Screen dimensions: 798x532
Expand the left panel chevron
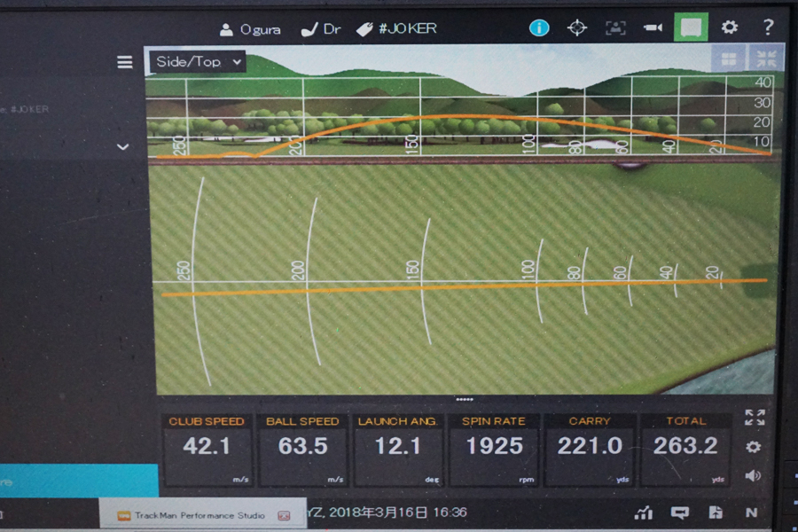(122, 147)
